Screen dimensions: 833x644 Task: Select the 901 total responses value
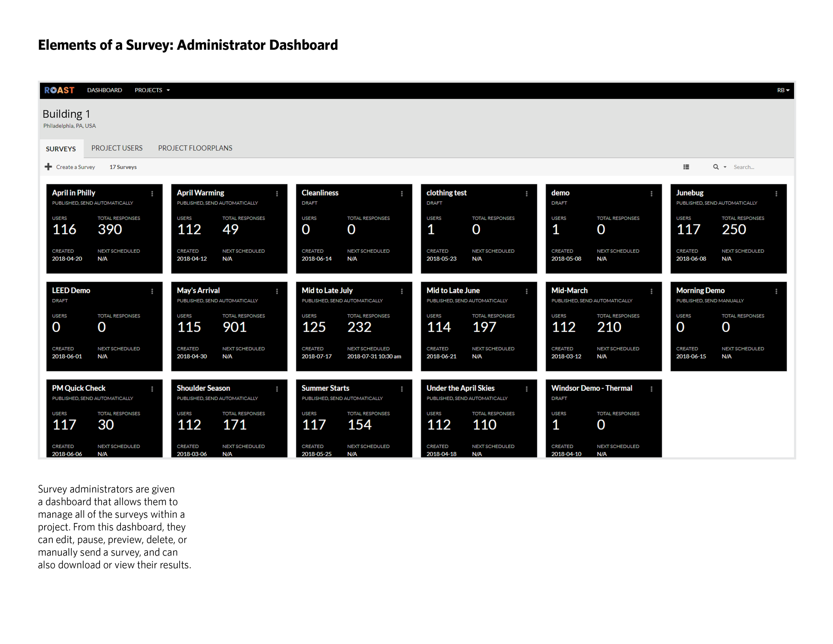(235, 327)
